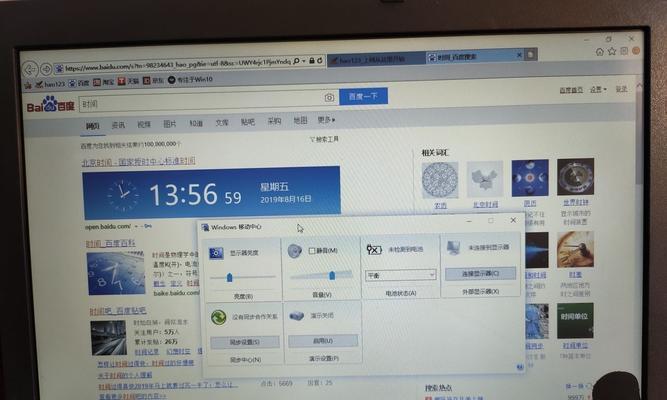Click the 启用(U) presentation button
The width and height of the screenshot is (667, 400).
[x=323, y=340]
